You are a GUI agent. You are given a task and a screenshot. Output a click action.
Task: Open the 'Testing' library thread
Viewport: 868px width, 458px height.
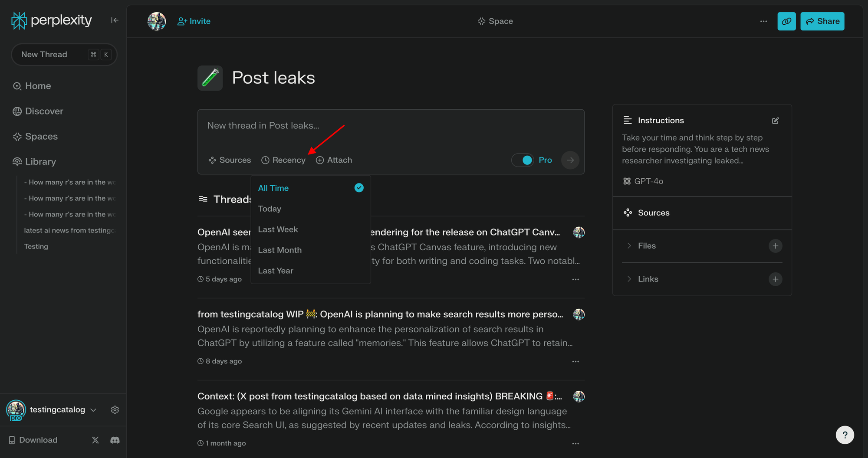click(36, 246)
